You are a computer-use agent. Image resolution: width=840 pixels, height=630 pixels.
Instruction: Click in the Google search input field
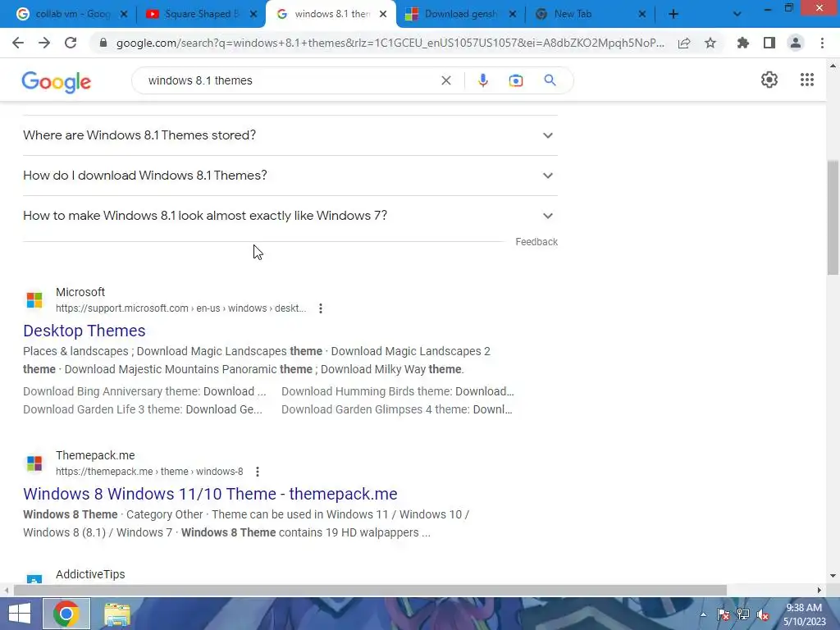[x=290, y=80]
